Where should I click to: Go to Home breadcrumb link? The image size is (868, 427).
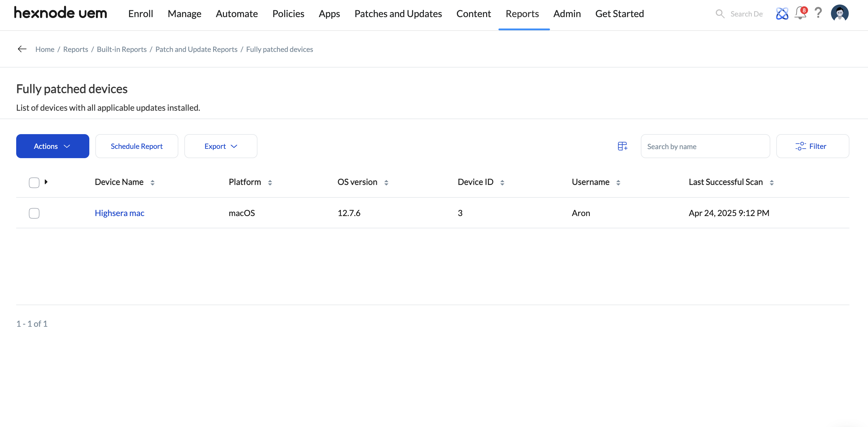[45, 49]
